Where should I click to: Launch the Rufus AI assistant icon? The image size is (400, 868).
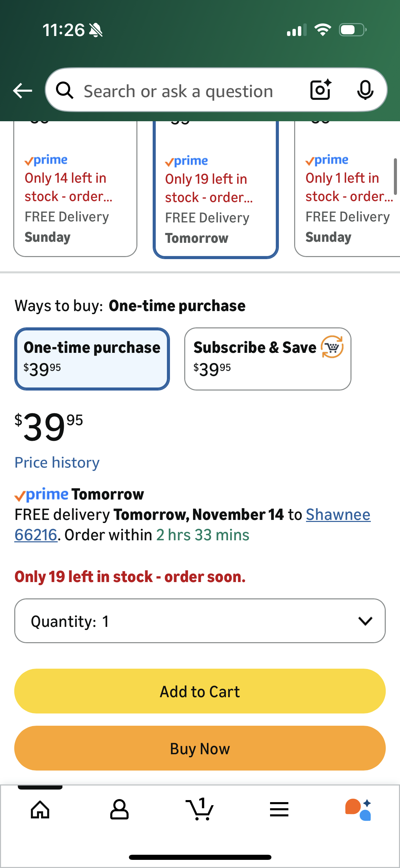tap(358, 810)
